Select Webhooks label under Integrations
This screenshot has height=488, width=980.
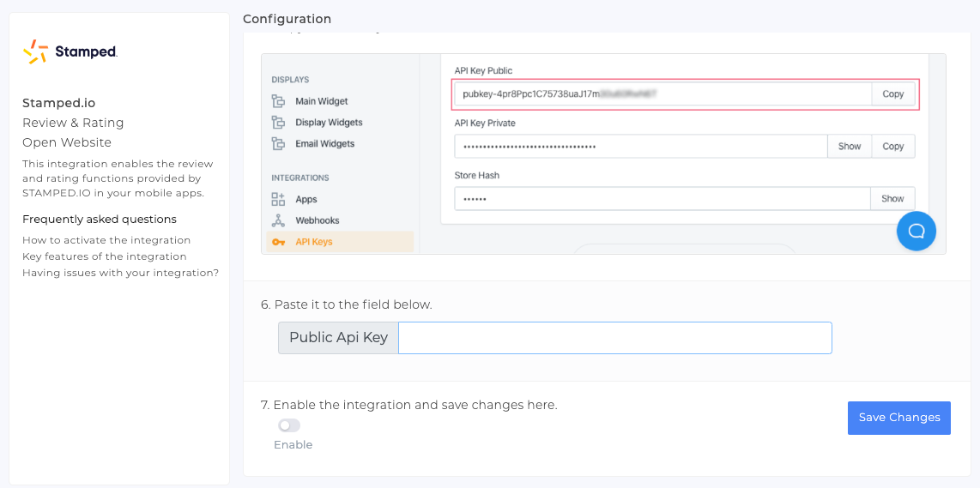tap(318, 220)
